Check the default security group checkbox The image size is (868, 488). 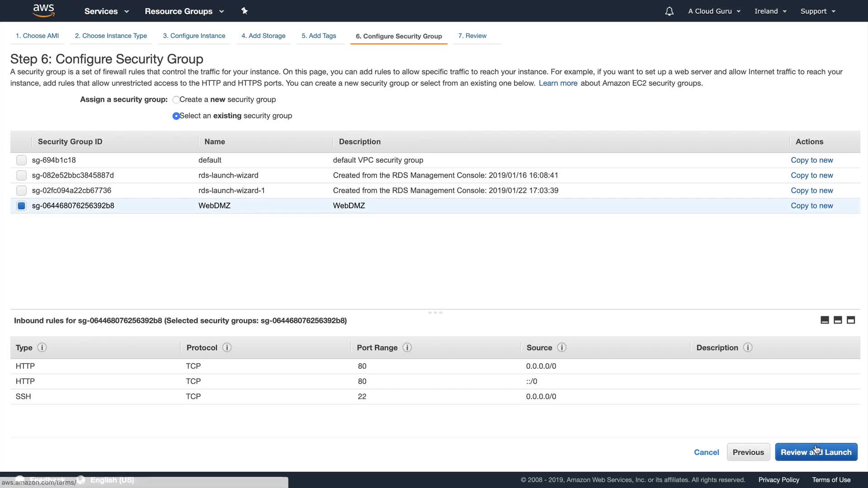pyautogui.click(x=21, y=160)
